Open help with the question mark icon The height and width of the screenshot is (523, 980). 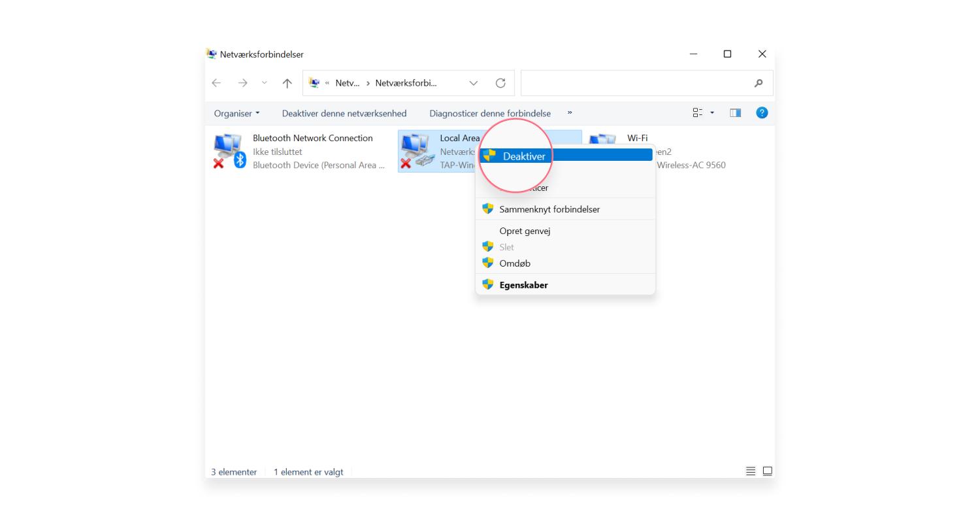tap(762, 112)
